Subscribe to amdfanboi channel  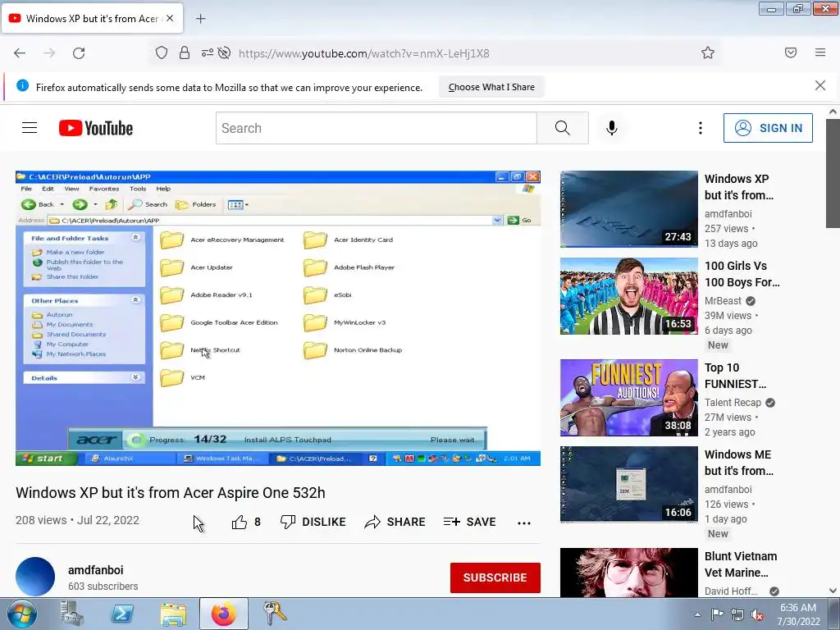click(495, 577)
